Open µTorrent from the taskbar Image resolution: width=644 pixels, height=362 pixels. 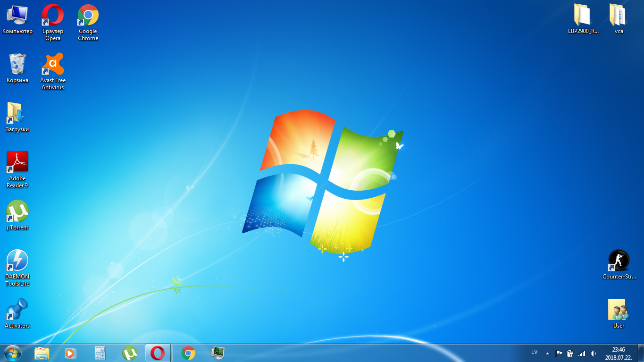click(129, 353)
